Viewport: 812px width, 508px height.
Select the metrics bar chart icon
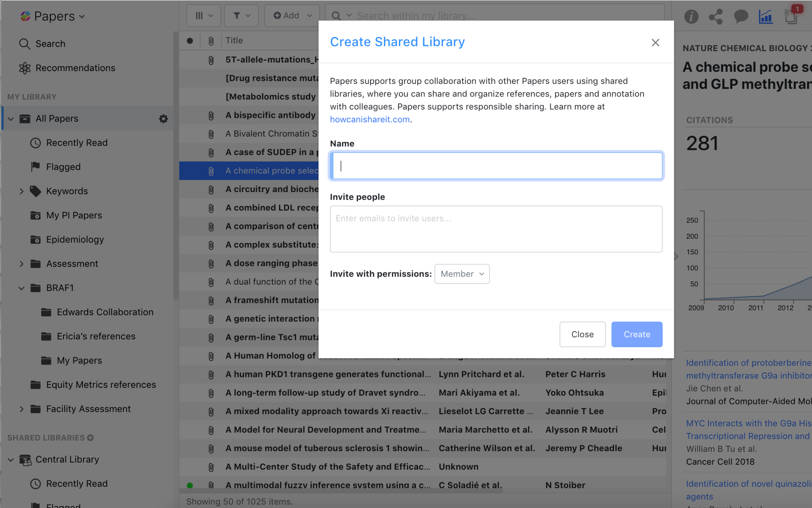[x=766, y=16]
